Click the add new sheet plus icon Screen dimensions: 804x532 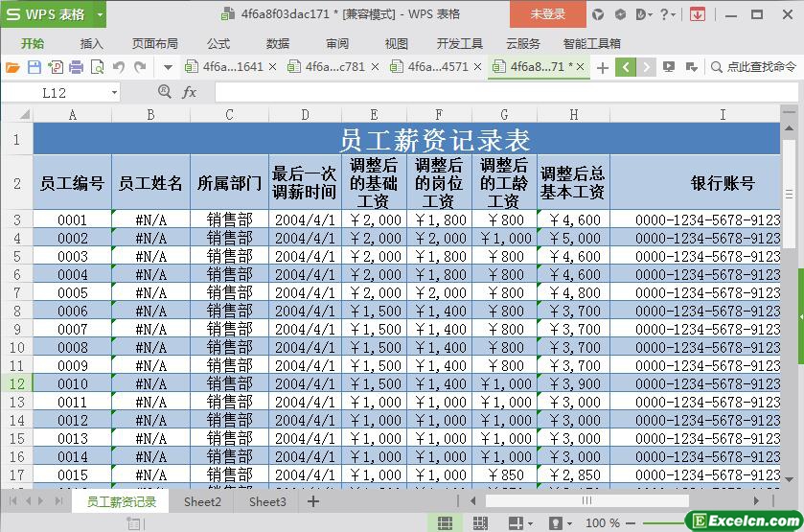(x=313, y=501)
